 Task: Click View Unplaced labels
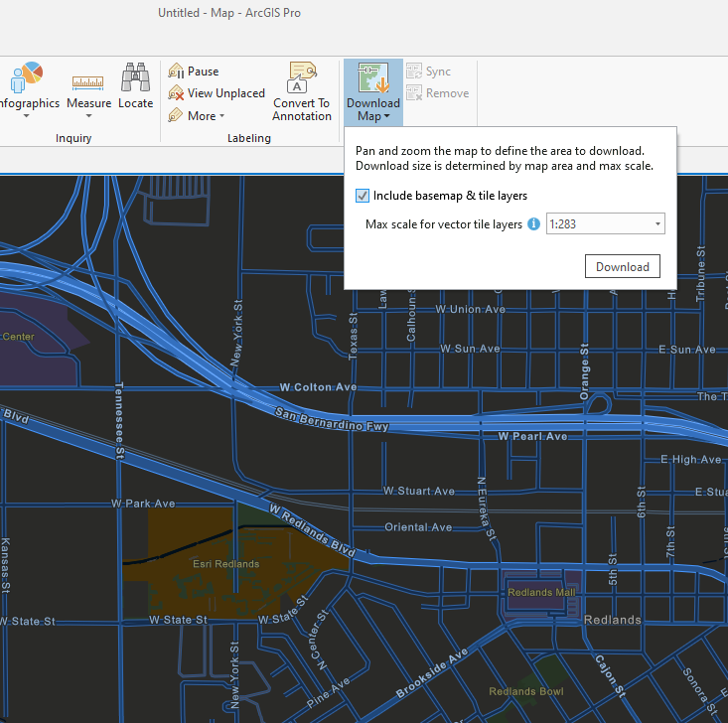pyautogui.click(x=217, y=93)
